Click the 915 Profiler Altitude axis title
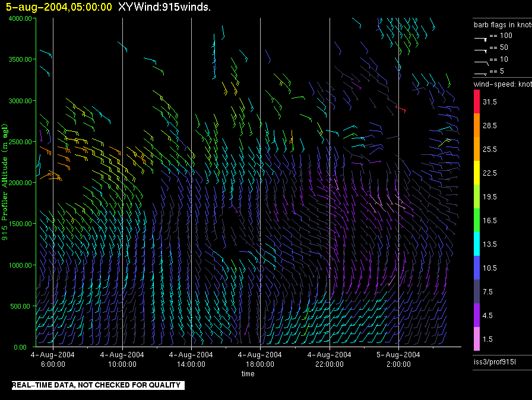 tap(5, 182)
